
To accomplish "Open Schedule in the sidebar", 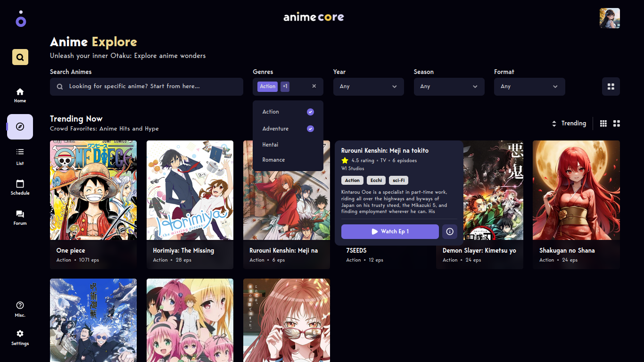I will (20, 187).
